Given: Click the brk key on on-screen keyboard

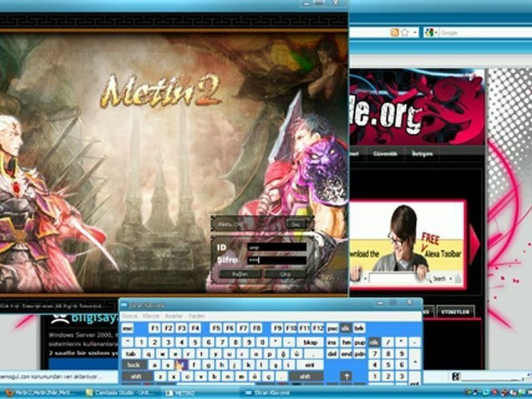Looking at the screenshot, I should [x=359, y=329].
